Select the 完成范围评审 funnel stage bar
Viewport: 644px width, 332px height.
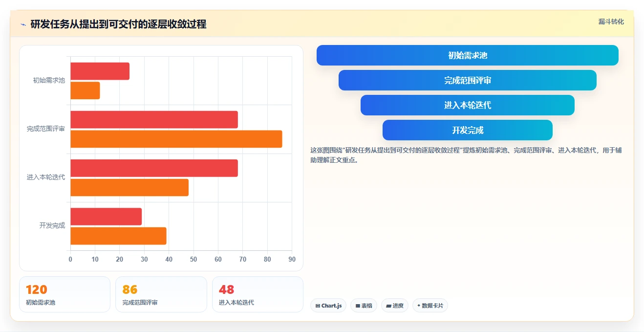(467, 80)
